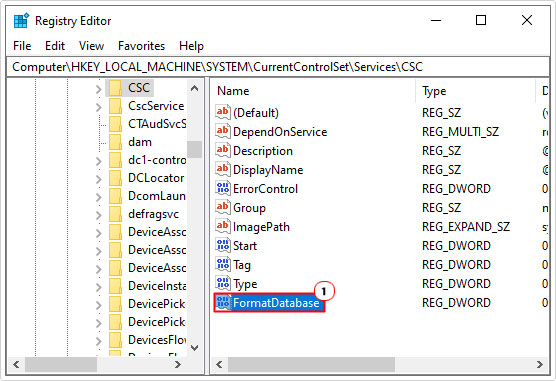
Task: Click the DependOnService string icon
Action: (x=223, y=132)
